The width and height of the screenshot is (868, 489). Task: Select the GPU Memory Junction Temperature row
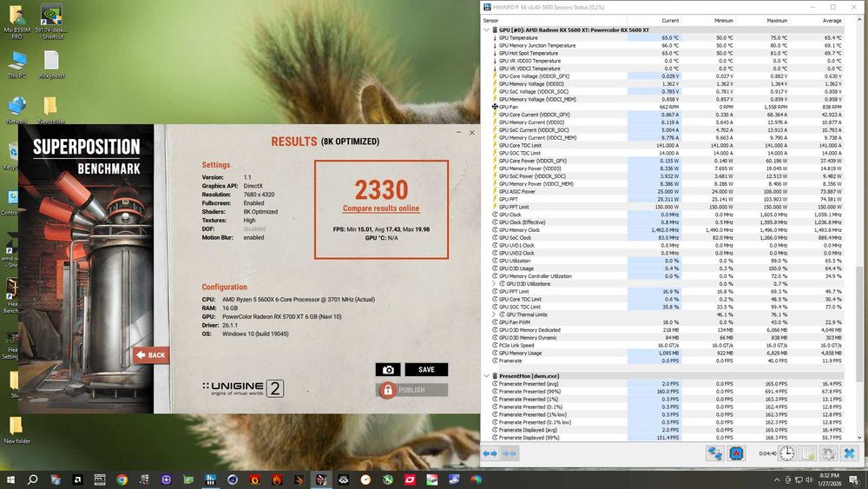(x=668, y=45)
